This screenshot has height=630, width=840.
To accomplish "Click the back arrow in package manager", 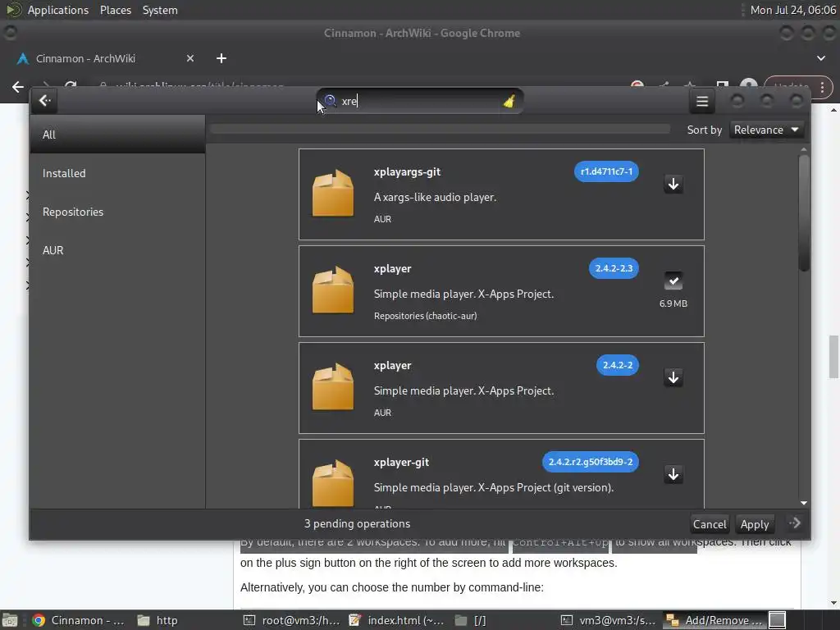I will pyautogui.click(x=44, y=101).
